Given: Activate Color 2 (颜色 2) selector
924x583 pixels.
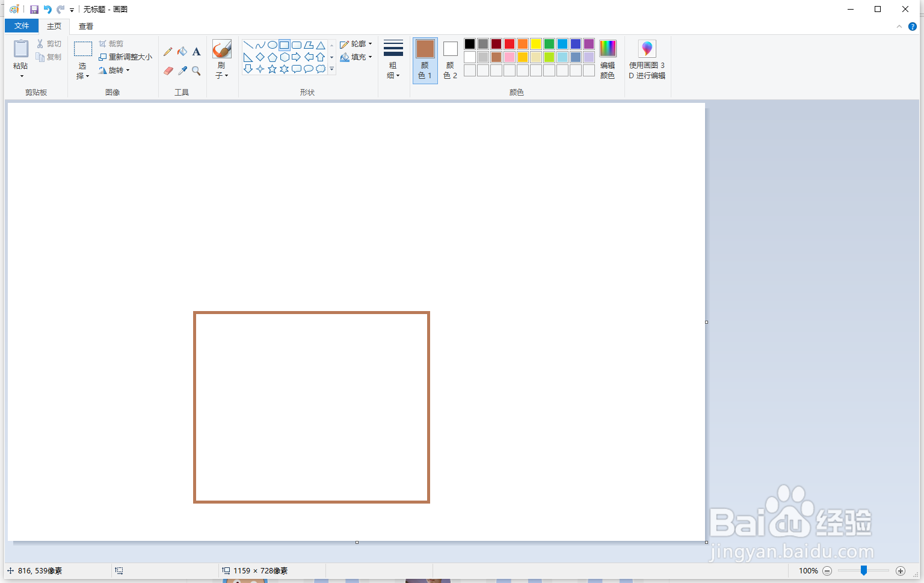Looking at the screenshot, I should [x=450, y=60].
